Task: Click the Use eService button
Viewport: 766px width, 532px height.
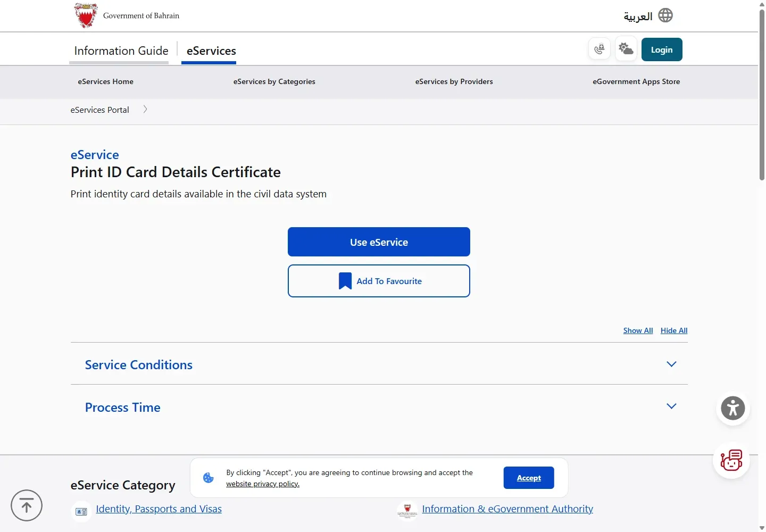Action: pyautogui.click(x=379, y=242)
